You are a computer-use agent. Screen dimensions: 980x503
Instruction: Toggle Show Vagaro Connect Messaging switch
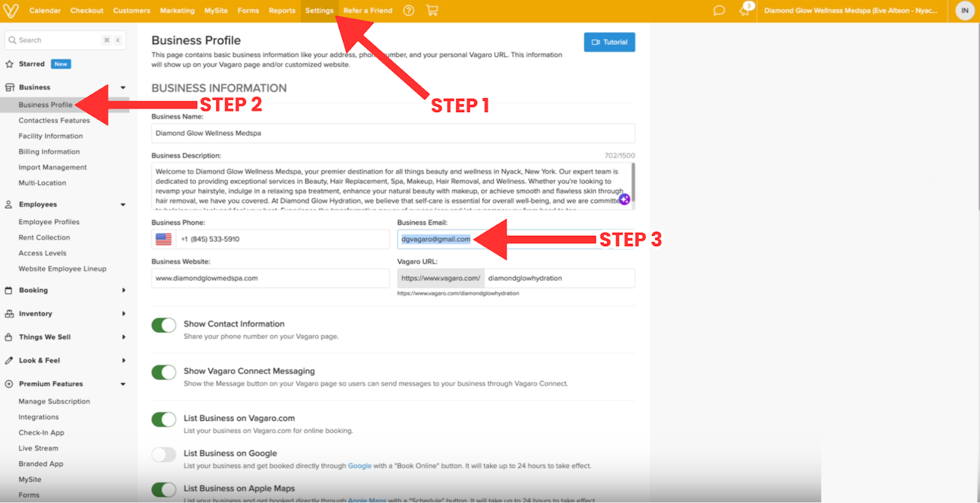click(164, 372)
